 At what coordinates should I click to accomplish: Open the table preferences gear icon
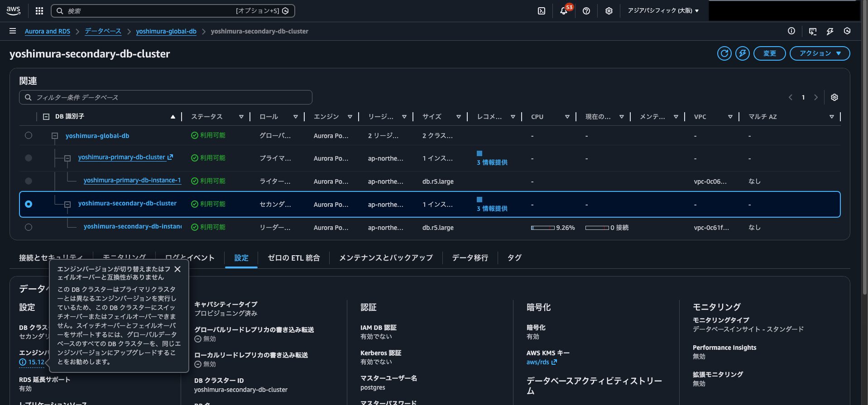point(834,97)
